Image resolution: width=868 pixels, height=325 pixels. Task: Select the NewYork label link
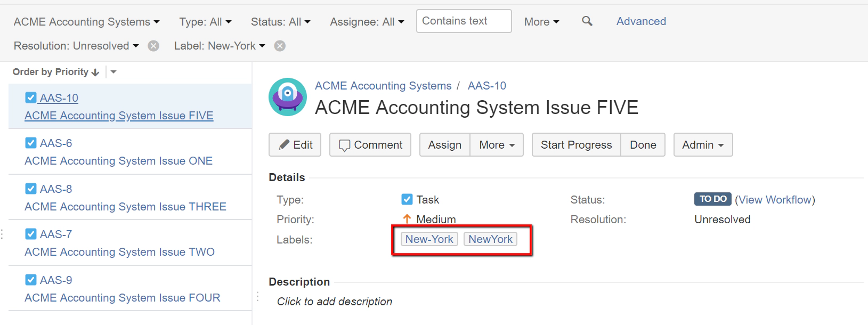490,239
